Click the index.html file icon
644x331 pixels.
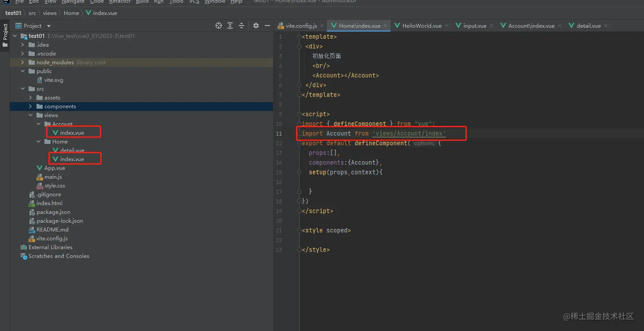[x=32, y=203]
